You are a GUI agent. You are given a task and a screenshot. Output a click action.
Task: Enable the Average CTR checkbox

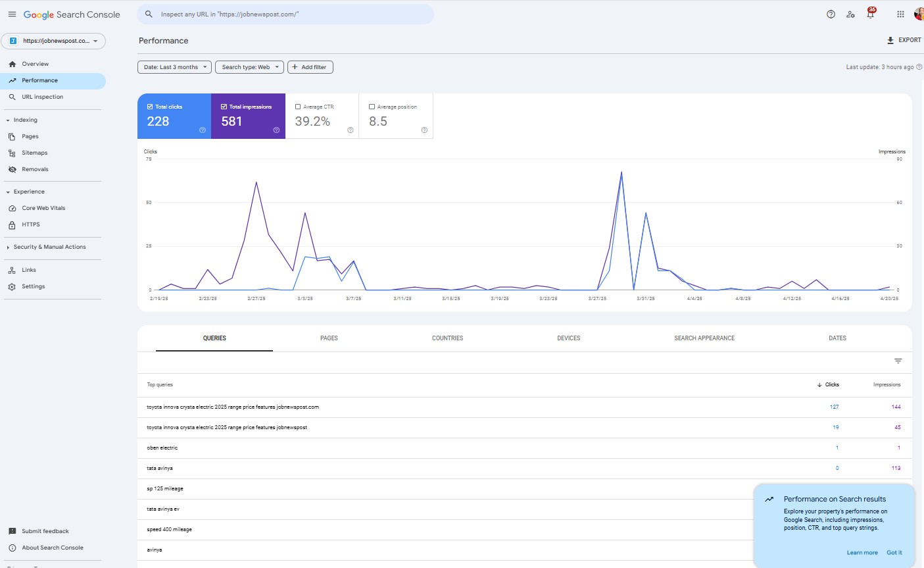pyautogui.click(x=298, y=107)
